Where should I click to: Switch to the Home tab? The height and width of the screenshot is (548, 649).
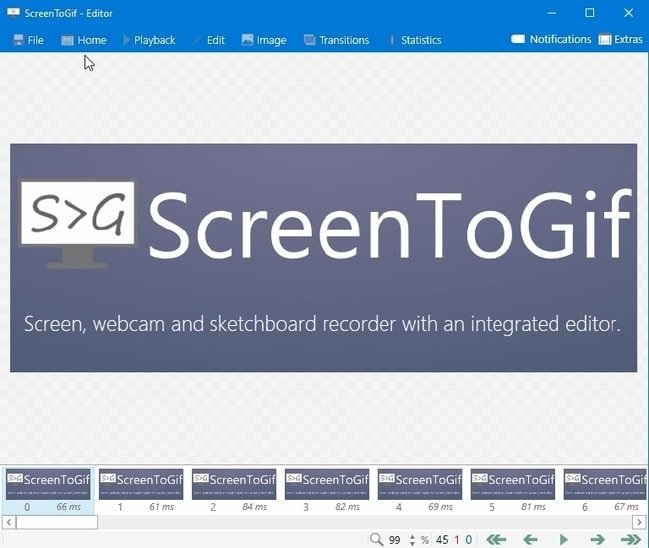[84, 40]
